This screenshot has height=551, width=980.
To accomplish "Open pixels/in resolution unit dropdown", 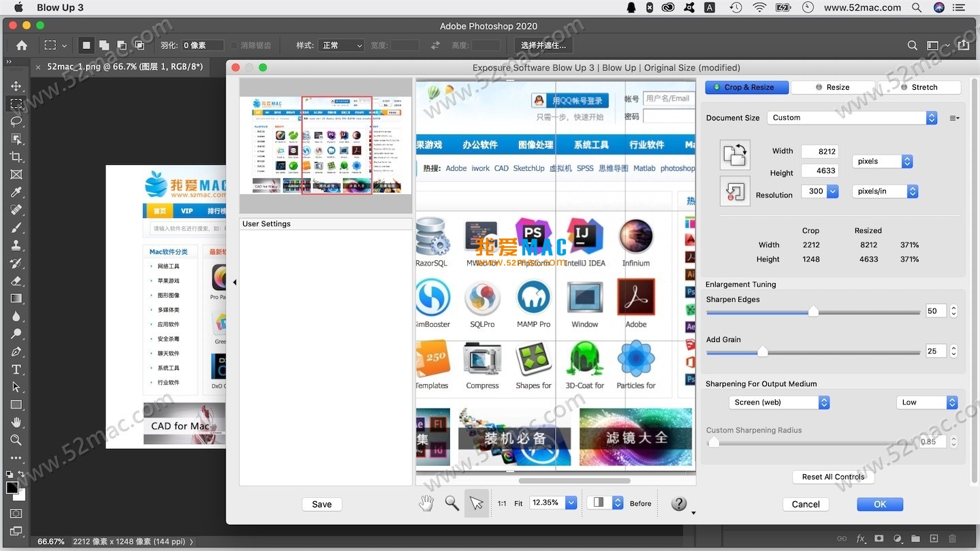I will tap(885, 191).
